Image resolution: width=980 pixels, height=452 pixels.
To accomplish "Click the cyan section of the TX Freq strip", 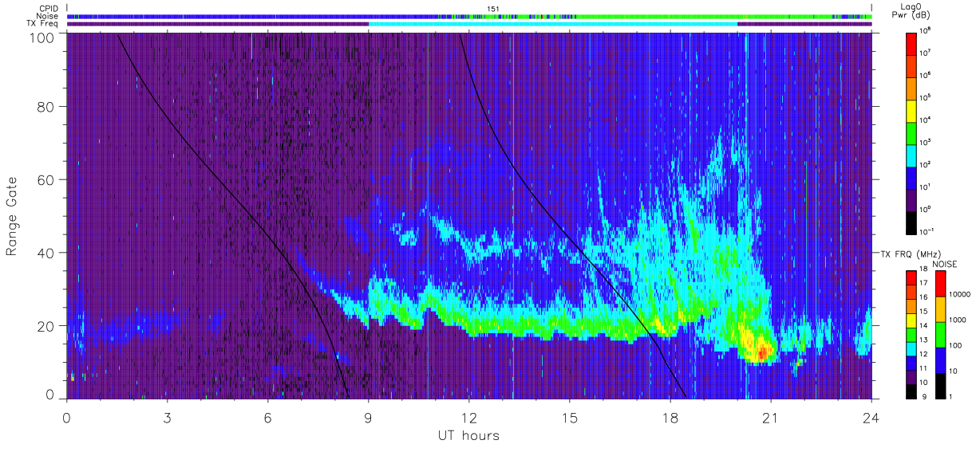I will 553,24.
